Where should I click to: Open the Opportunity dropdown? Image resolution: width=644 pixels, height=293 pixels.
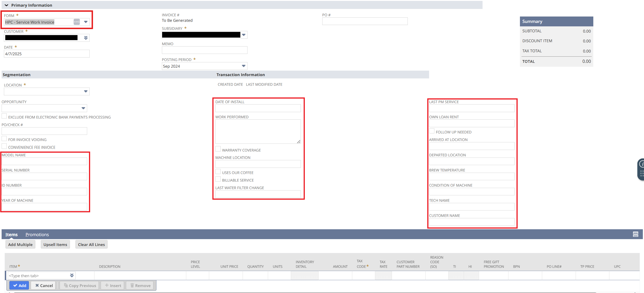click(x=83, y=108)
